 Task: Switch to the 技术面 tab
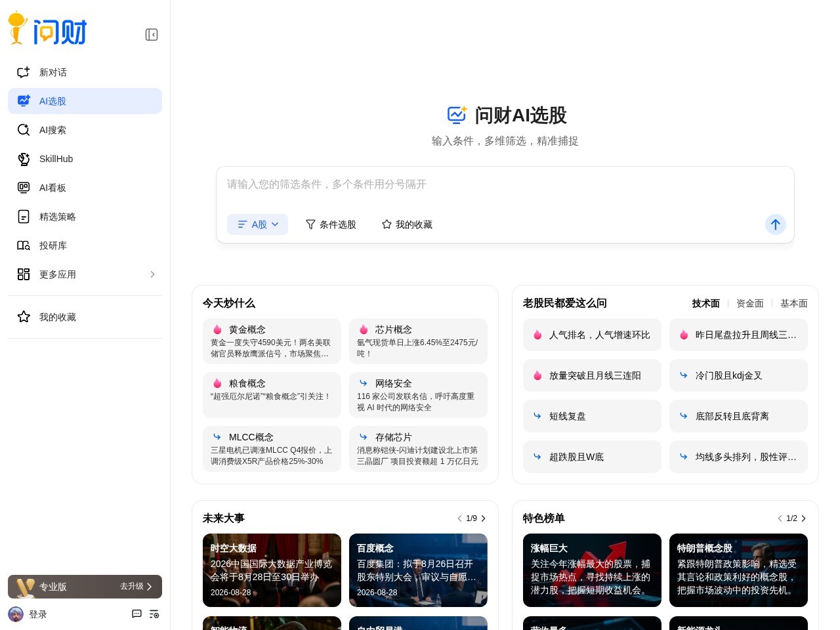(705, 303)
